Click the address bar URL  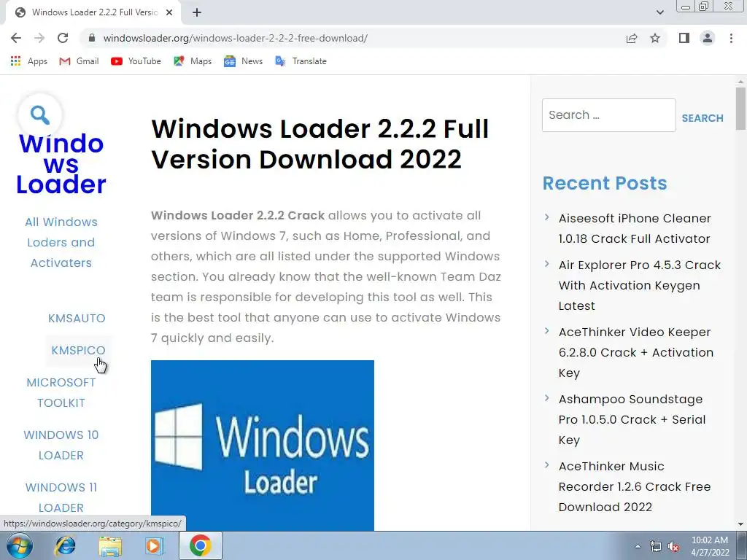pyautogui.click(x=236, y=38)
